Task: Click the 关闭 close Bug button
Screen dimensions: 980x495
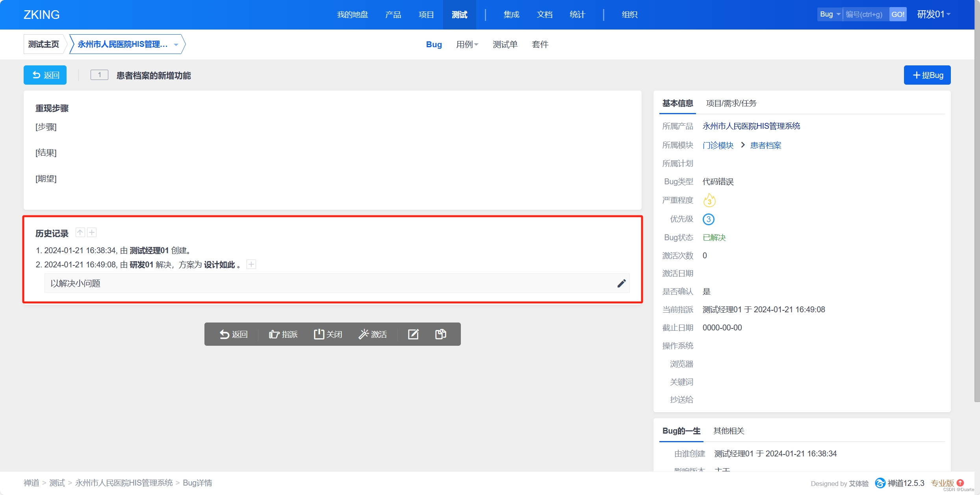Action: click(x=328, y=334)
